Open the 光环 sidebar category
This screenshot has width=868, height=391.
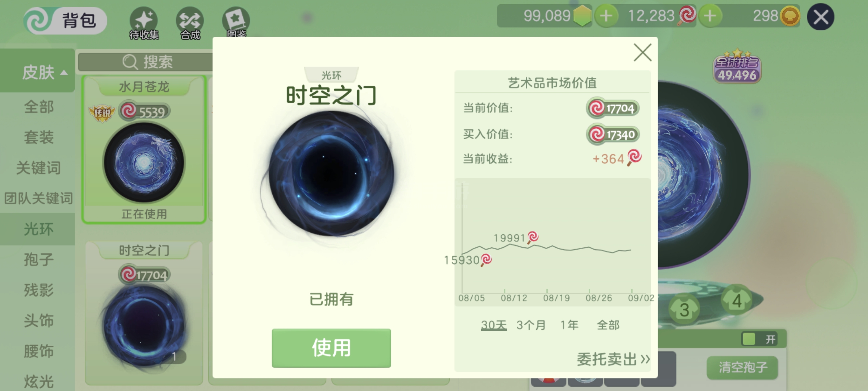coord(38,229)
